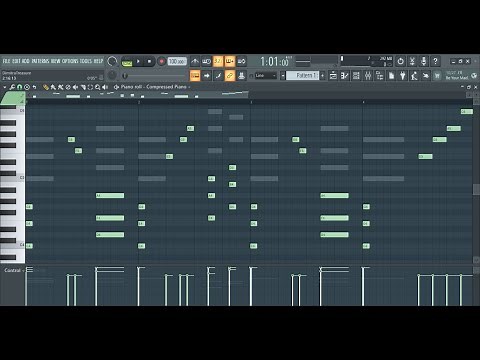Toggle wait for input before recording
Image resolution: width=480 pixels, height=360 pixels.
pos(207,61)
